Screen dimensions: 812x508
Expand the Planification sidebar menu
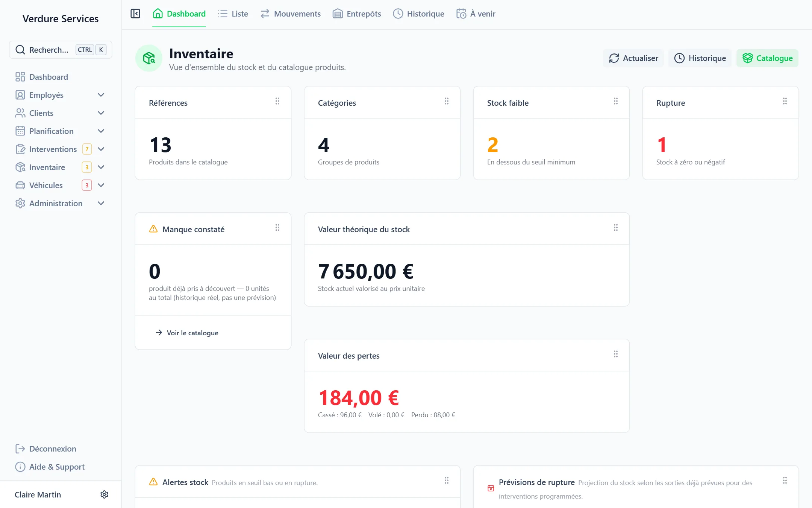(x=101, y=131)
